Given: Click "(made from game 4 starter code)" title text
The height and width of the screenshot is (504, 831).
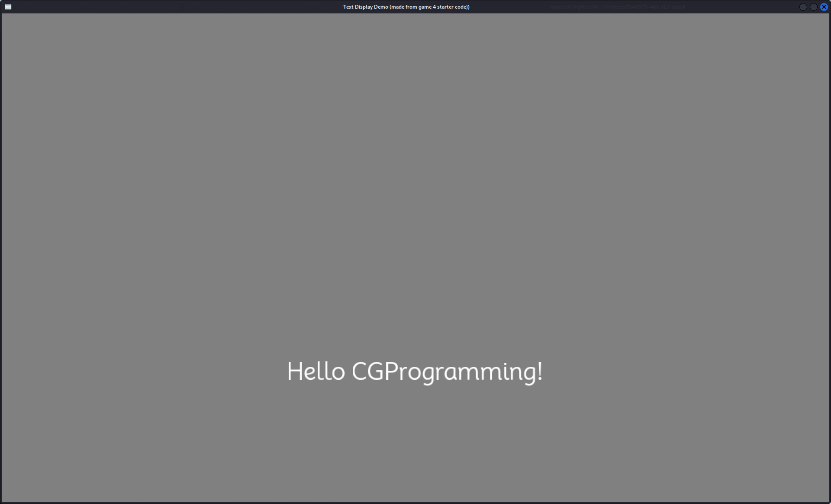Looking at the screenshot, I should (429, 7).
